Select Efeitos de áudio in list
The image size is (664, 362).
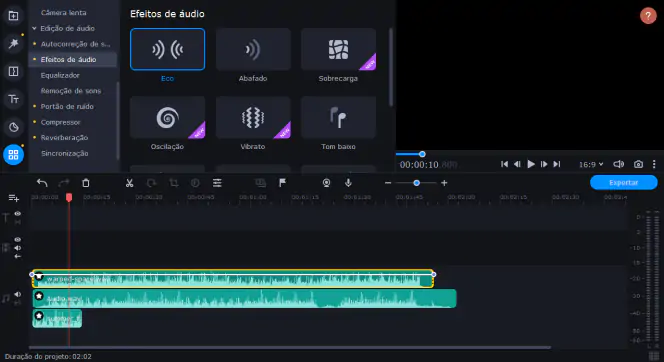68,60
